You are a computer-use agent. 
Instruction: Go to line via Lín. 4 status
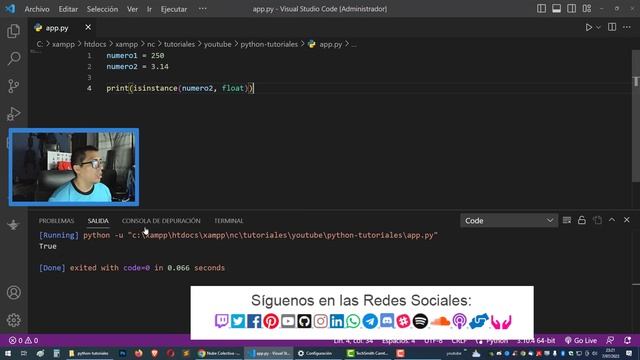[353, 340]
